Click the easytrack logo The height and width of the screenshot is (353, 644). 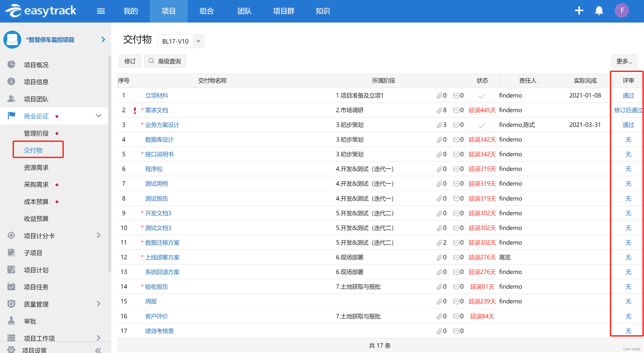tap(40, 11)
